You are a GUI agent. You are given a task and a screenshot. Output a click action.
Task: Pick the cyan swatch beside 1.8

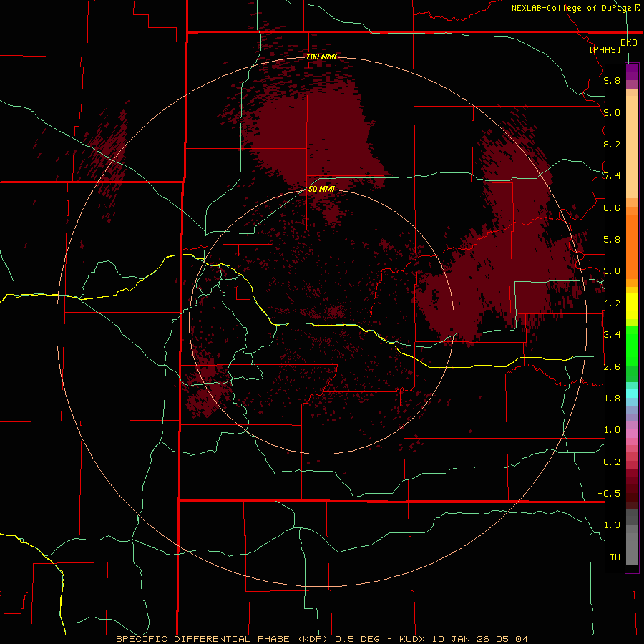click(x=632, y=394)
